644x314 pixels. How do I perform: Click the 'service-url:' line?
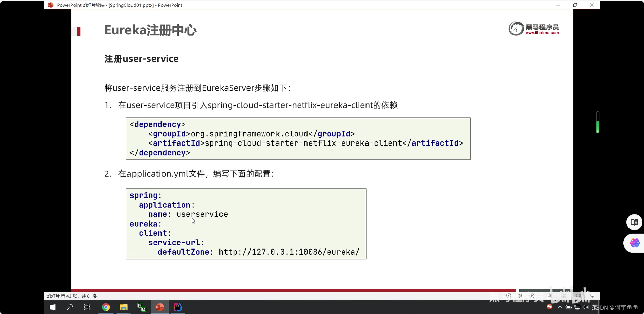click(176, 242)
